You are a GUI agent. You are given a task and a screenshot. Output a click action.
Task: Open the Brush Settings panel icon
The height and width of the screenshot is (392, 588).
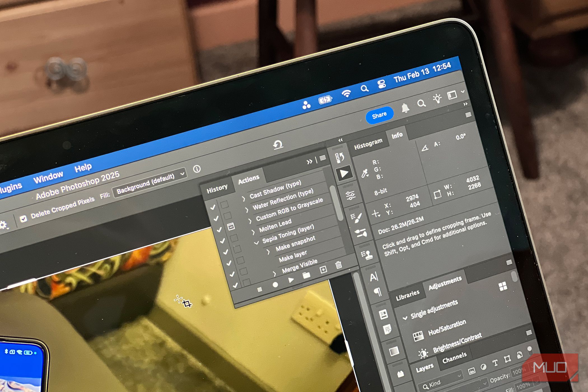(x=356, y=218)
